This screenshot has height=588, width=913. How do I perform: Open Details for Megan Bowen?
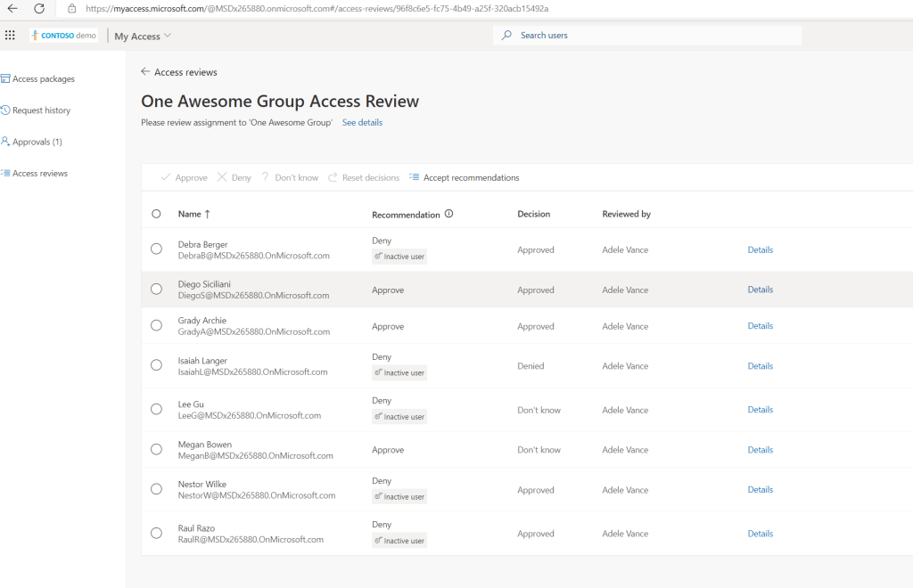tap(760, 450)
